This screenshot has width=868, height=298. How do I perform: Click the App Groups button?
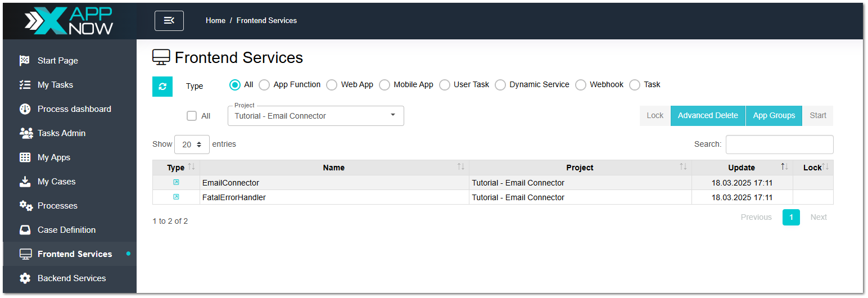click(774, 116)
